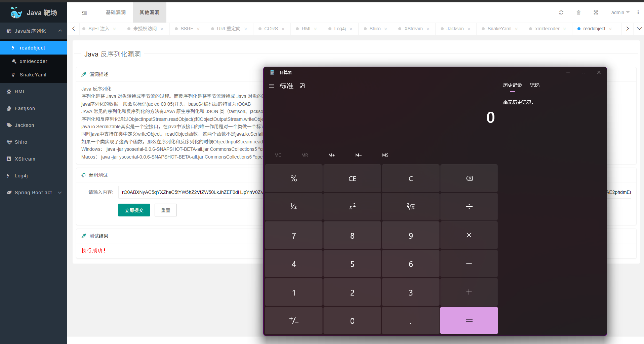Open the admin user dropdown
Image resolution: width=644 pixels, height=344 pixels.
[x=620, y=12]
